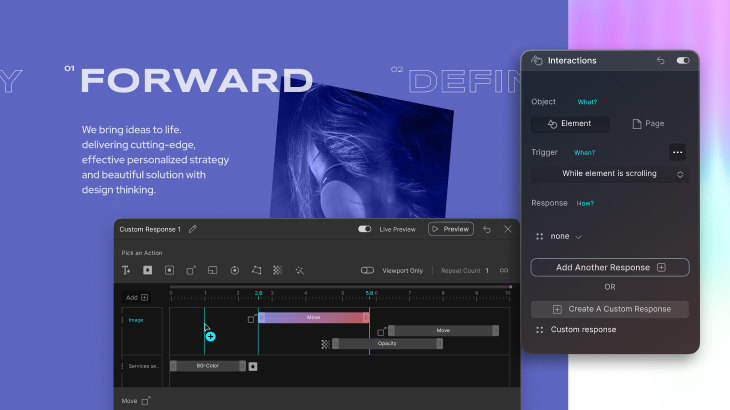Click the 2.6 timeline marker
The image size is (730, 410).
click(258, 293)
